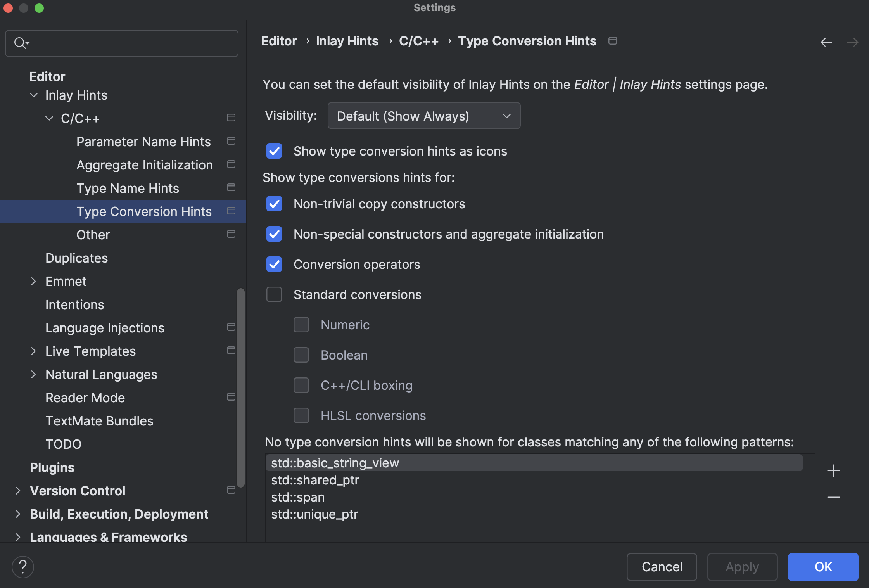The width and height of the screenshot is (869, 588).
Task: Collapse the C/C++ tree node
Action: click(49, 118)
